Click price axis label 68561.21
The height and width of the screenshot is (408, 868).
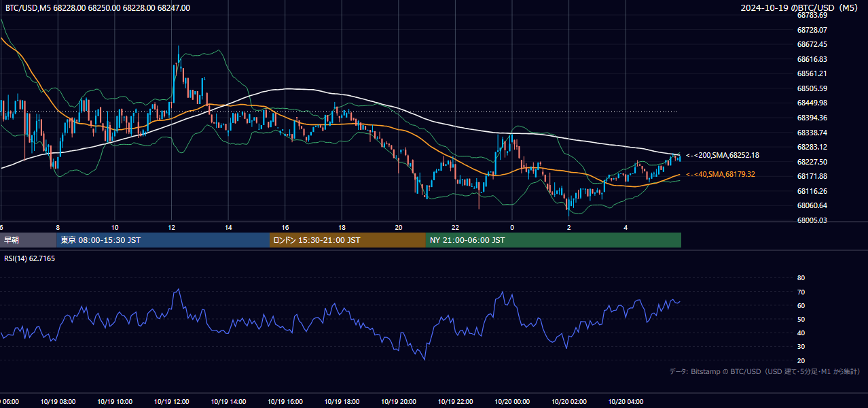click(812, 73)
